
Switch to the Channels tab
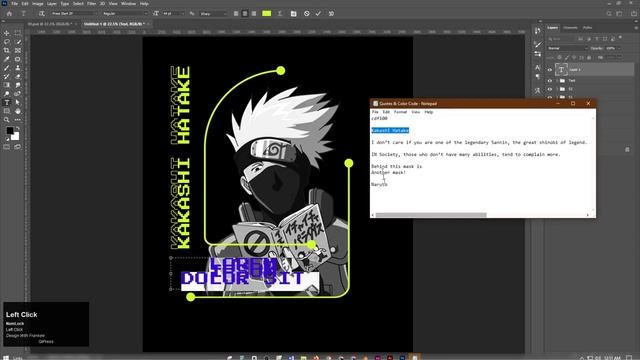[570, 28]
